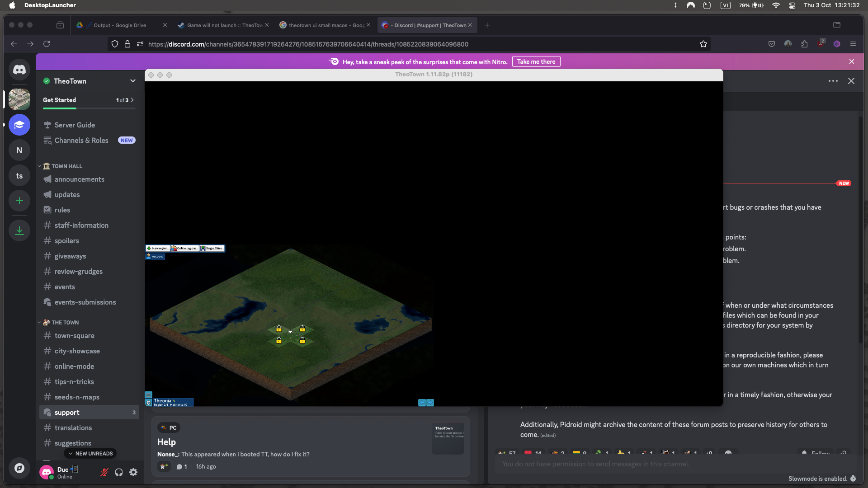Open the student hub server icon

19,125
